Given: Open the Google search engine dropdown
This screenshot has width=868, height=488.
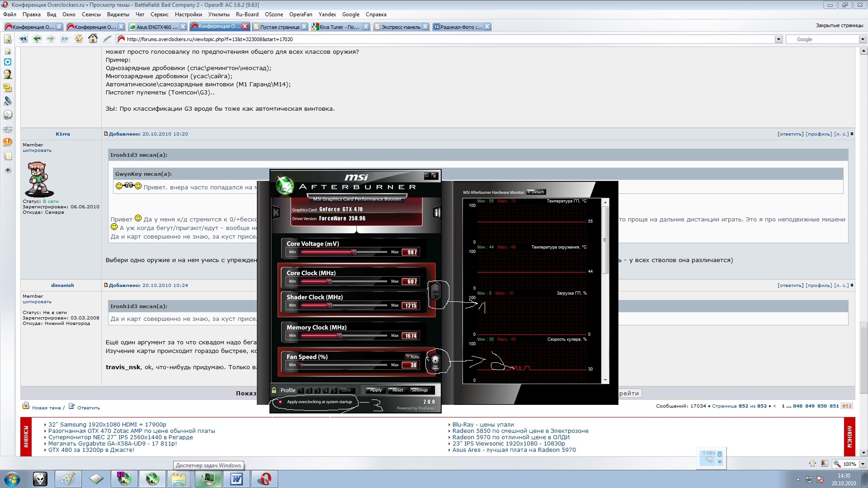Looking at the screenshot, I should click(862, 39).
